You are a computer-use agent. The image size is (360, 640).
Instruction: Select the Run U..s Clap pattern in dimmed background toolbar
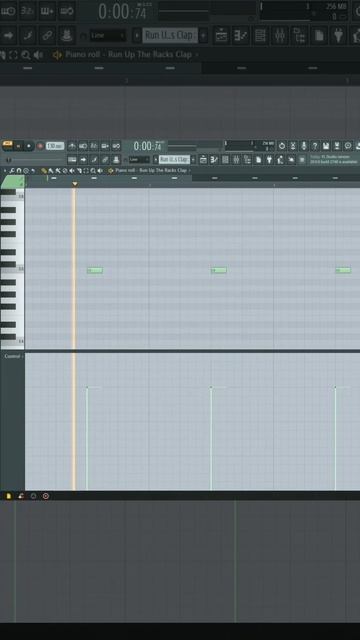[x=170, y=35]
